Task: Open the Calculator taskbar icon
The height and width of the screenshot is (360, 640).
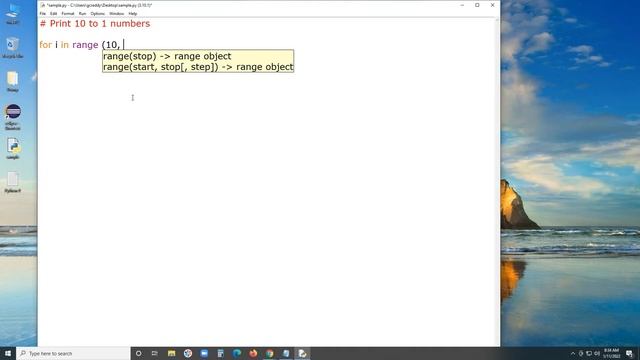Action: 220,353
